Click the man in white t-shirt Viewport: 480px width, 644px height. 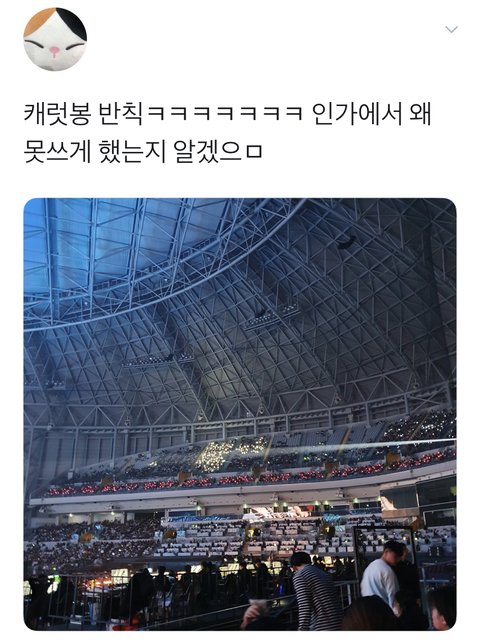click(383, 575)
